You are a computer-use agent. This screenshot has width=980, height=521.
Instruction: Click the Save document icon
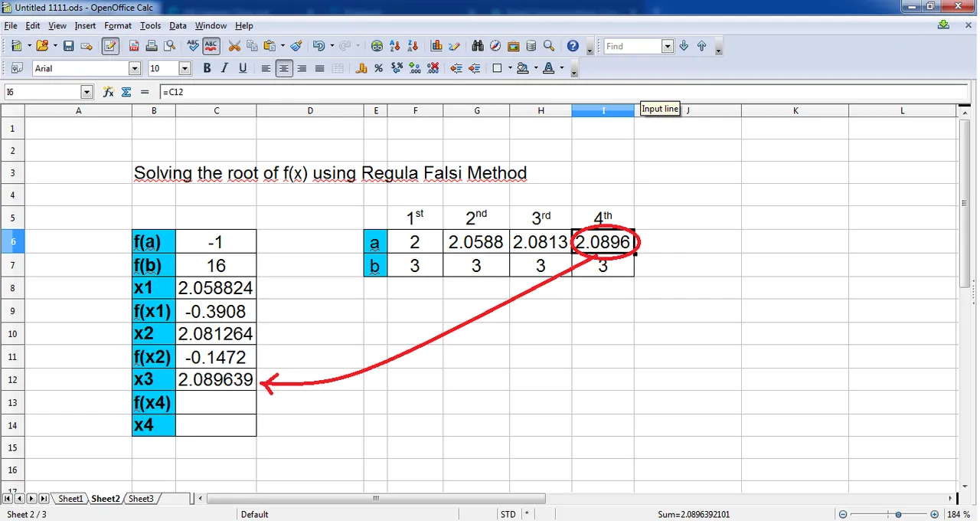(68, 46)
